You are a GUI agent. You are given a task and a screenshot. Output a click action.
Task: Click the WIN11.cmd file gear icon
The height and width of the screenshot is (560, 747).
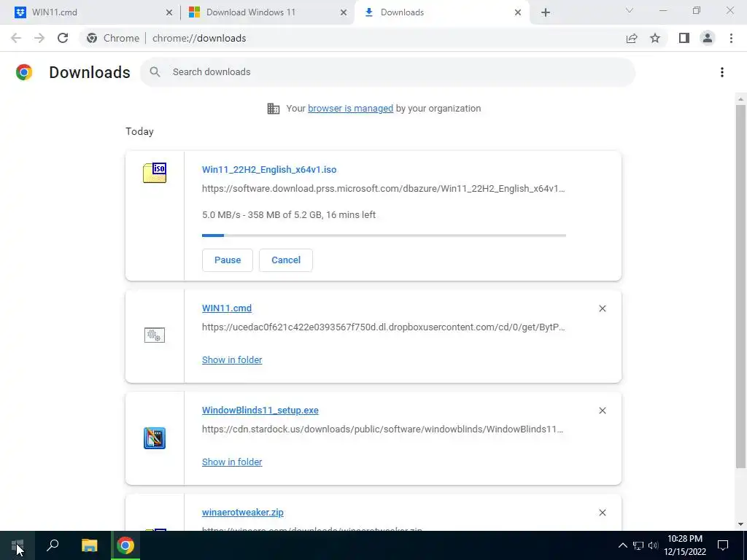pos(155,335)
